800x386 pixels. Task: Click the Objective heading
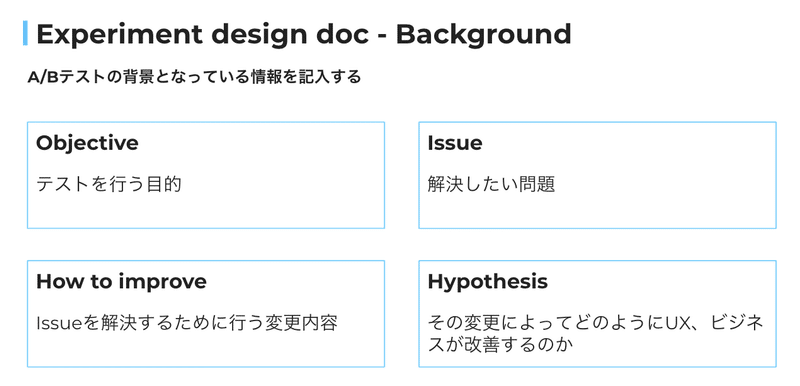coord(87,143)
